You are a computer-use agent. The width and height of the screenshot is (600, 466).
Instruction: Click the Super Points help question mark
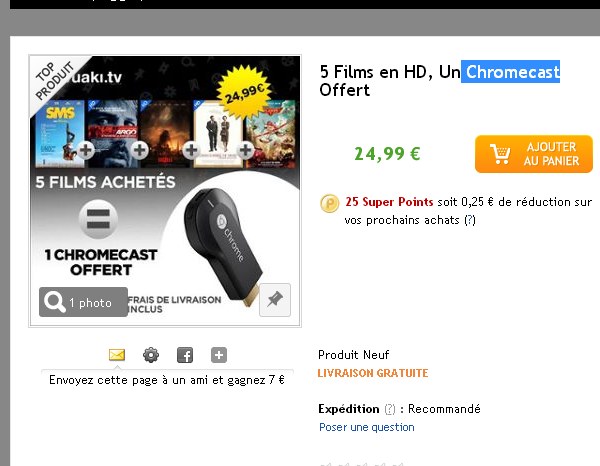click(470, 220)
